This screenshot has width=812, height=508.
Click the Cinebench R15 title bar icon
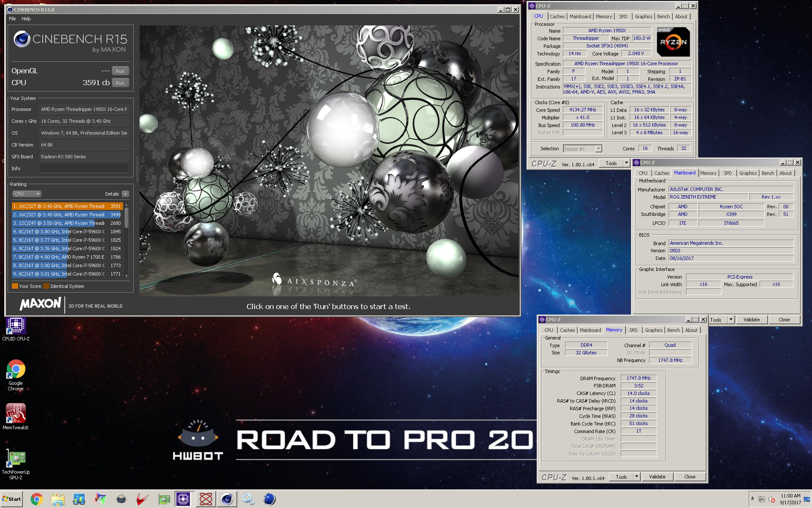pos(10,9)
